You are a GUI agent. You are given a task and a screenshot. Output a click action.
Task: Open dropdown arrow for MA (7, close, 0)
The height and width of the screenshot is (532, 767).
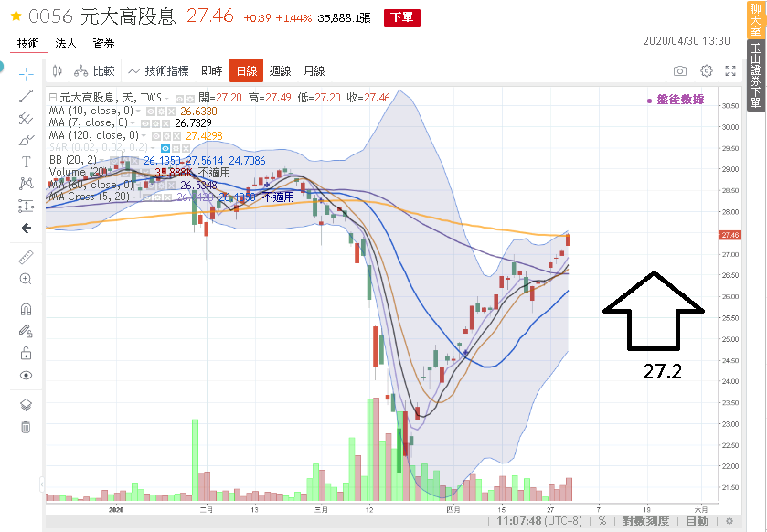pyautogui.click(x=133, y=123)
